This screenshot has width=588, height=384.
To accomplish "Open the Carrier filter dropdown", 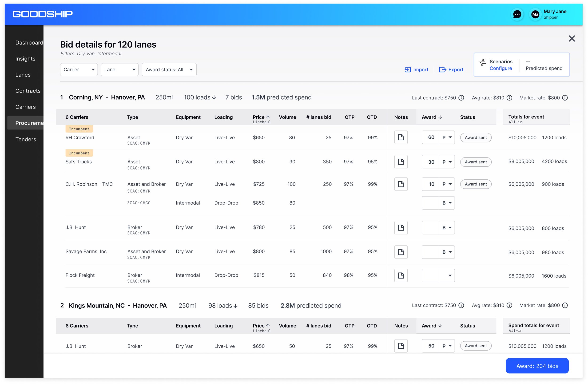I will (79, 70).
